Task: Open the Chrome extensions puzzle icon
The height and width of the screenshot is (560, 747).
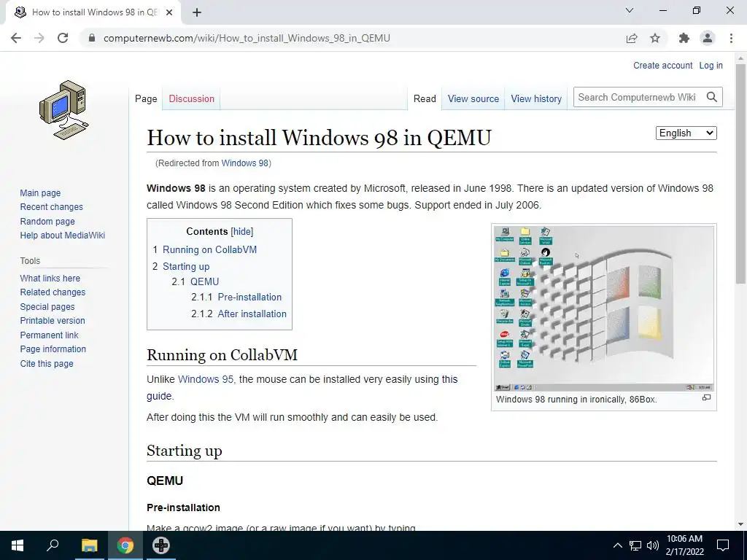Action: tap(684, 38)
